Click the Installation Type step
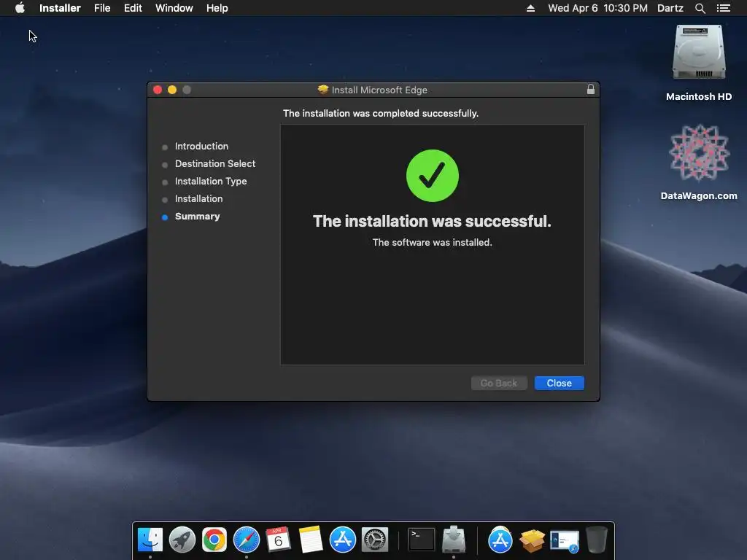 [x=211, y=182]
